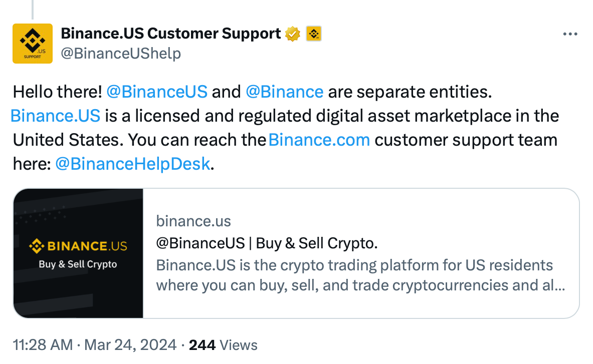593x364 pixels.
Task: Follow the Binance.com link in the tweet
Action: pyautogui.click(x=319, y=140)
